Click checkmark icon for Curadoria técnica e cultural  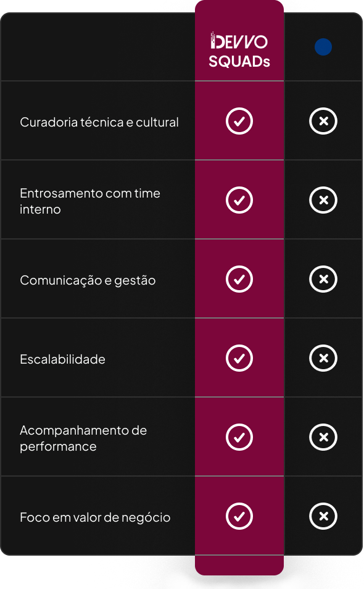(239, 121)
